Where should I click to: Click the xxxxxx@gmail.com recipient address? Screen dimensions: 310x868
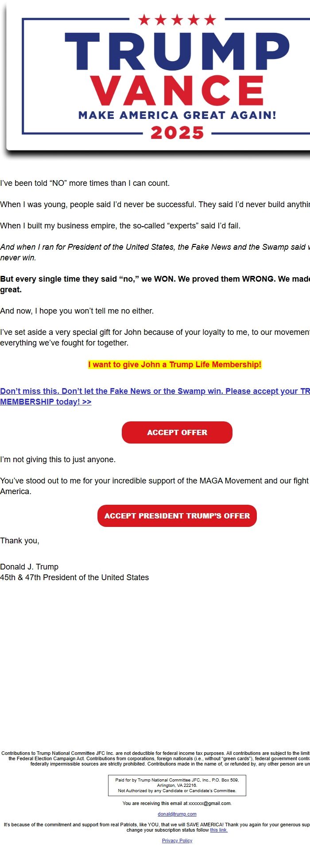209,803
